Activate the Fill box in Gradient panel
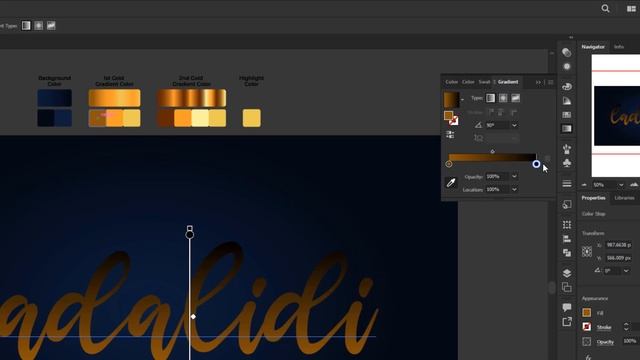 click(x=449, y=116)
